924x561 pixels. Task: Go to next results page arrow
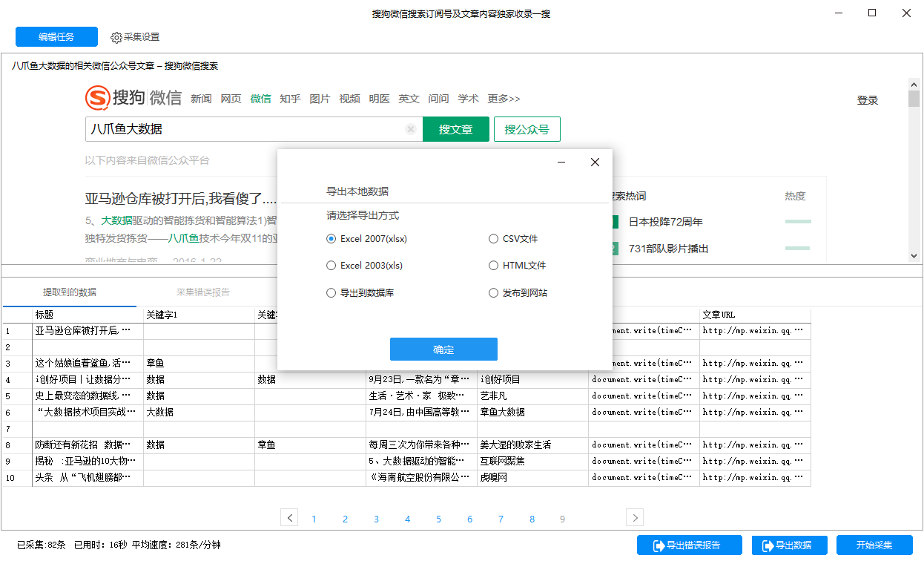click(x=634, y=518)
